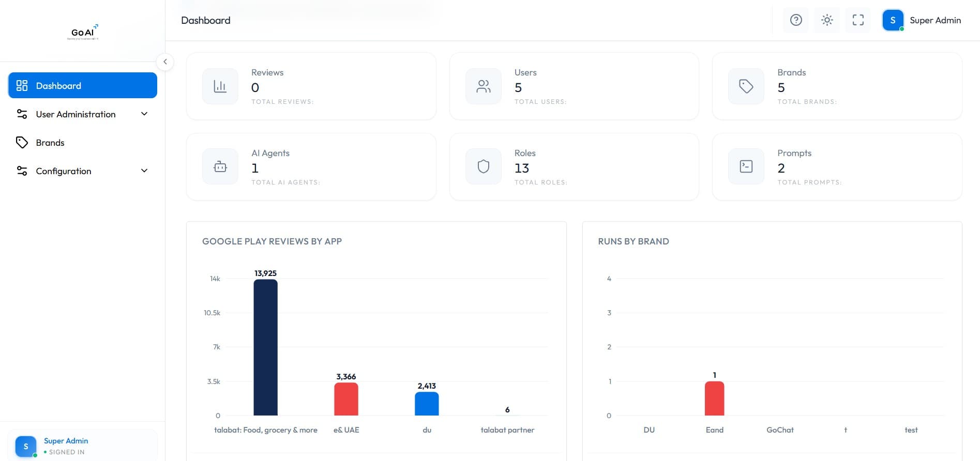The height and width of the screenshot is (461, 980).
Task: Open the Super Admin profile name in header
Action: coord(935,20)
